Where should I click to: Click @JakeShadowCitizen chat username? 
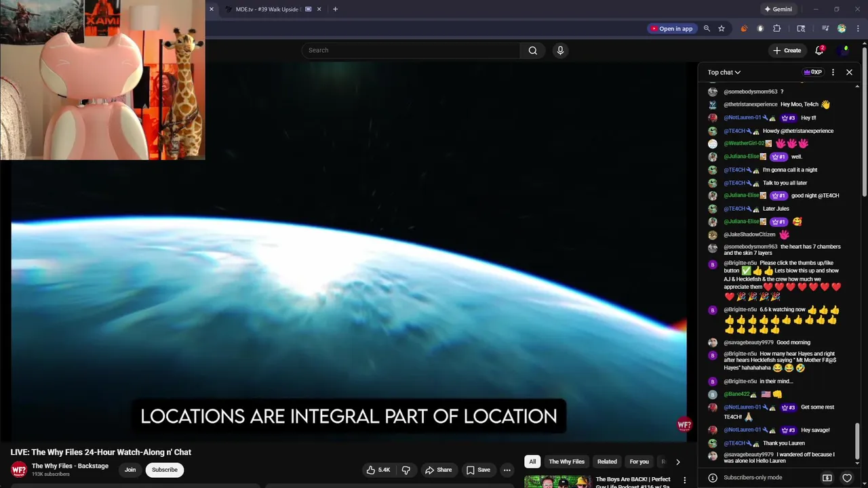[749, 235]
